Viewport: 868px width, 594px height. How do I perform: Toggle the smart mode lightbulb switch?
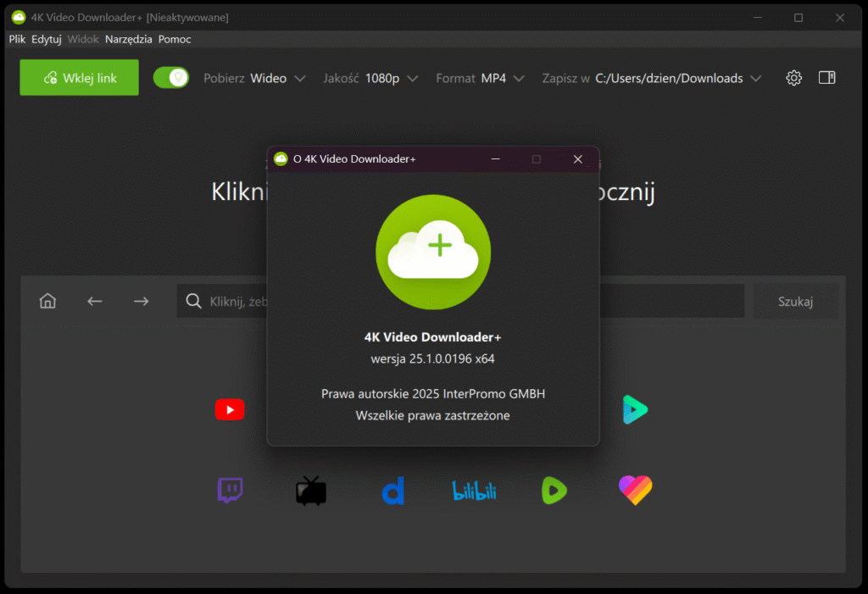click(x=171, y=77)
